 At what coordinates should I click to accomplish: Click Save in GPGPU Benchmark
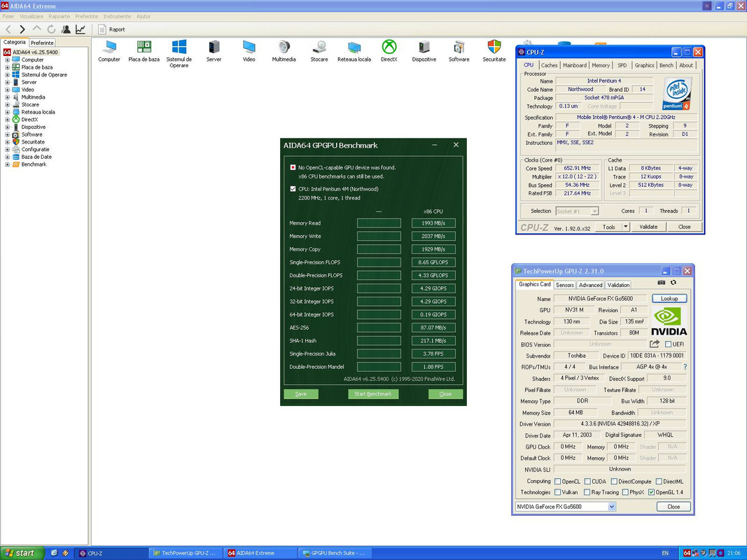click(300, 394)
